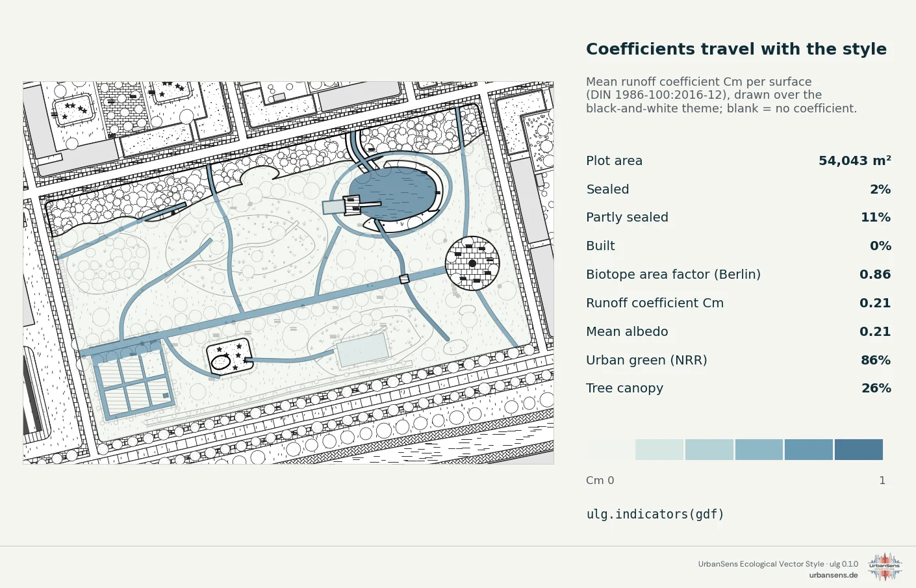
Task: Click the UrbanSens logo in the footer
Action: [885, 567]
